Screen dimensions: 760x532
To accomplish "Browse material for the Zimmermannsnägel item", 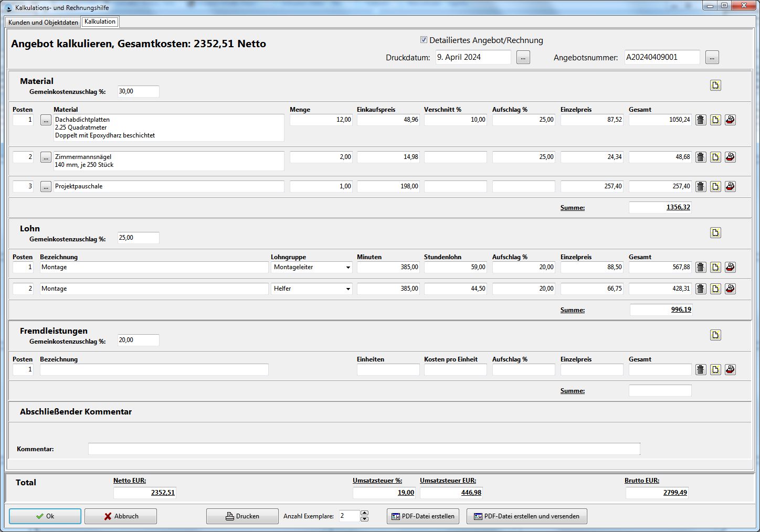I will pos(46,157).
